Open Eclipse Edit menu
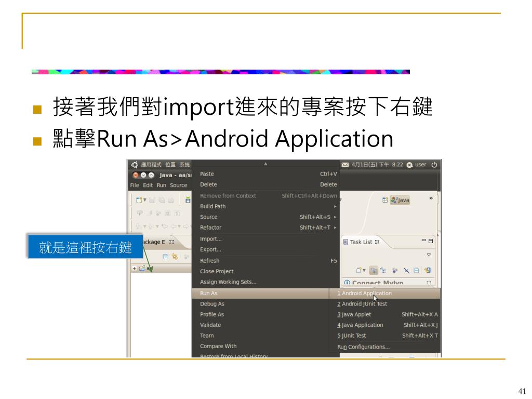The image size is (532, 399). 148,185
